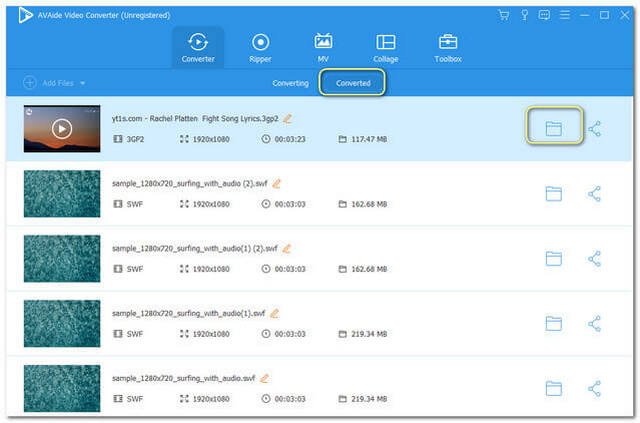Share the surfing_with_audio(1) (2).swf file
Image resolution: width=640 pixels, height=423 pixels.
(595, 258)
